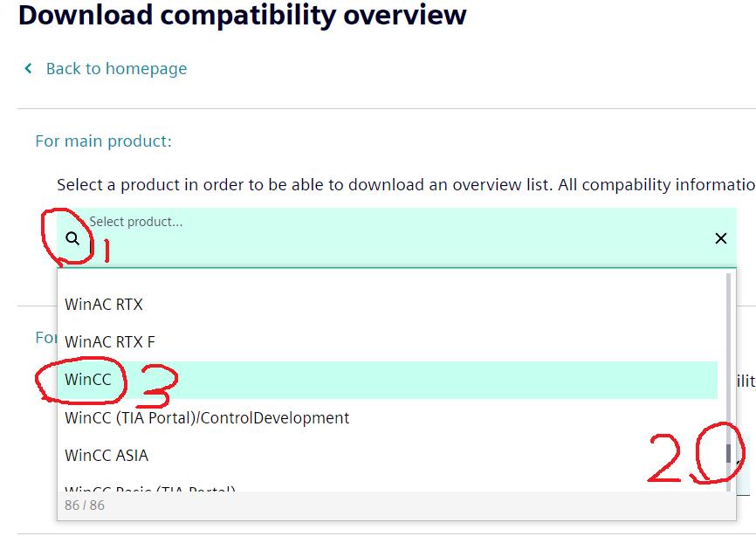Select WinCC (TIA Portal)/ControlDevelopment option
Image resolution: width=756 pixels, height=550 pixels.
pyautogui.click(x=207, y=418)
